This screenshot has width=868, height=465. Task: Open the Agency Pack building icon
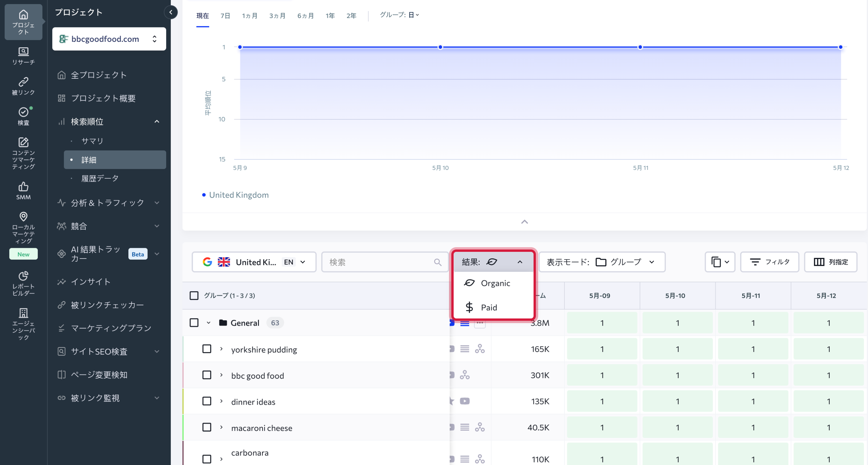pyautogui.click(x=23, y=313)
